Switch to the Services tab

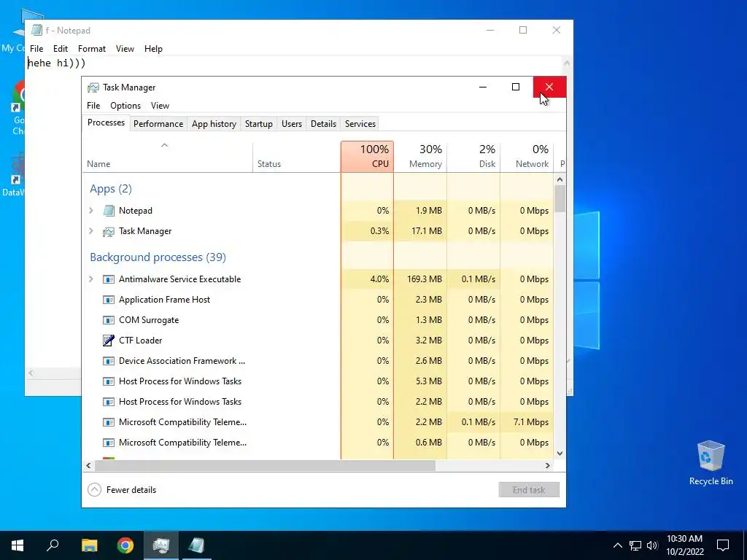[360, 124]
